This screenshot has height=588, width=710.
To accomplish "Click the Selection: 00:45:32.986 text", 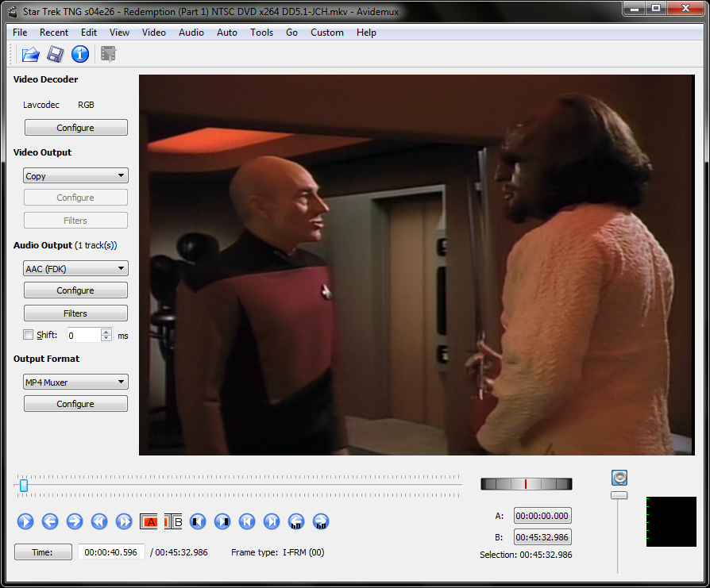I will click(527, 555).
